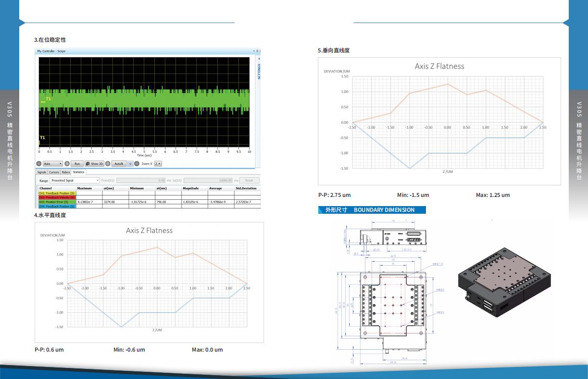The width and height of the screenshot is (588, 379).
Task: Click the 'Min: -1.5 um' value
Action: coord(413,195)
